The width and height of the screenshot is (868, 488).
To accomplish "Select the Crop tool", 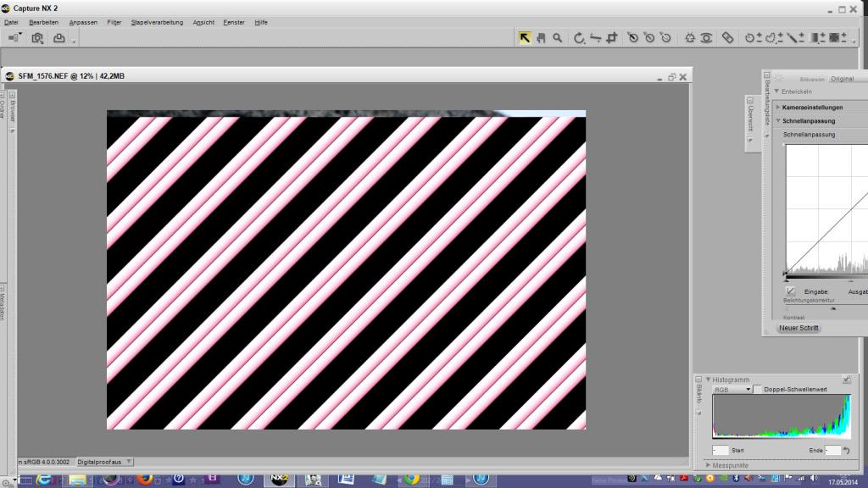I will pyautogui.click(x=612, y=37).
